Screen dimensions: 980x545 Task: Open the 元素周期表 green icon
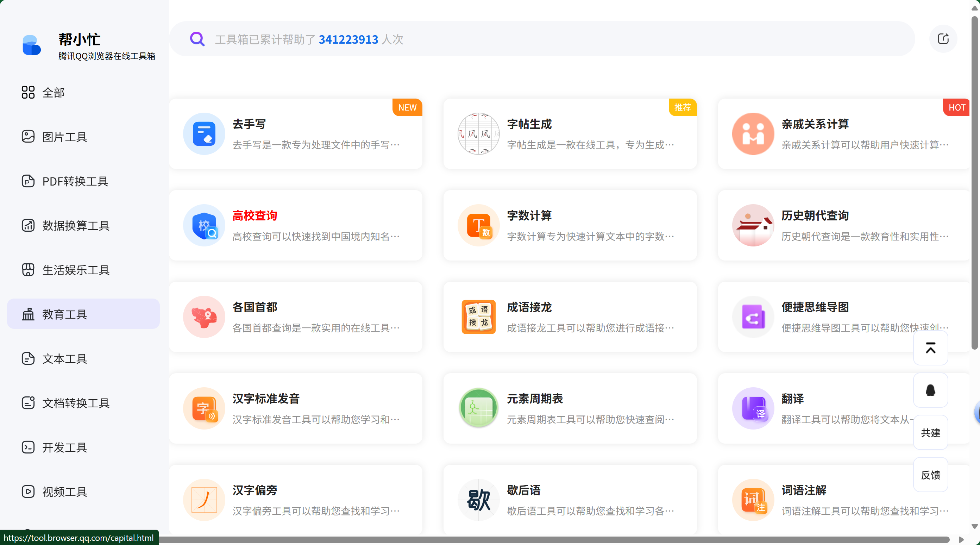[x=478, y=408]
